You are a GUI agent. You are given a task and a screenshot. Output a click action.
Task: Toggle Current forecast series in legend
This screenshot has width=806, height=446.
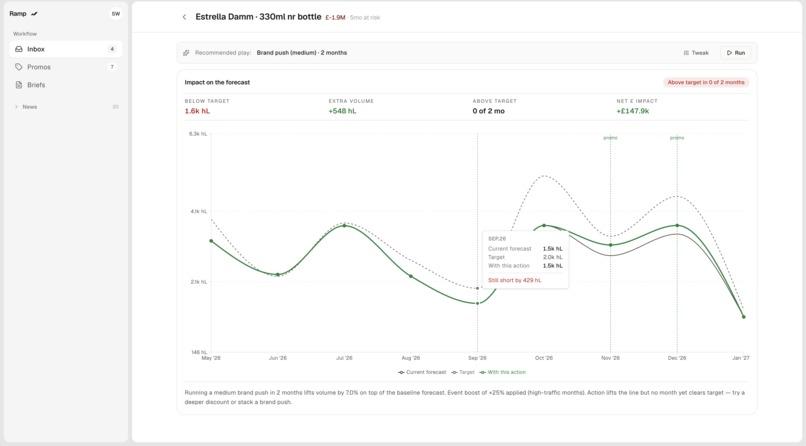pos(422,372)
